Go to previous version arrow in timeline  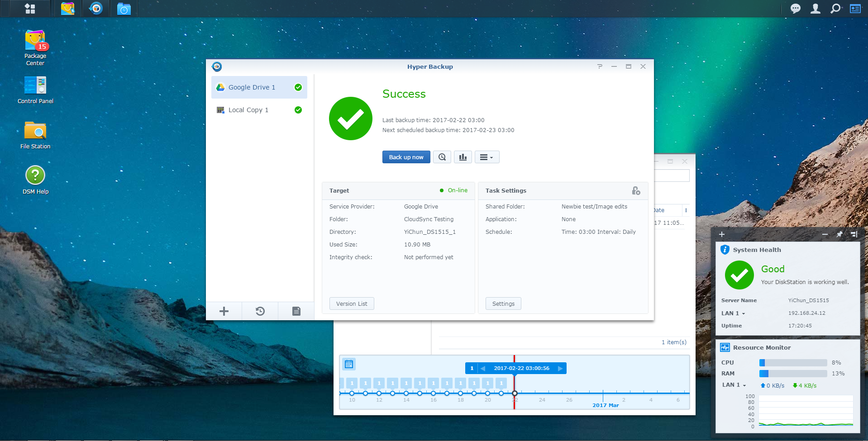tap(482, 368)
